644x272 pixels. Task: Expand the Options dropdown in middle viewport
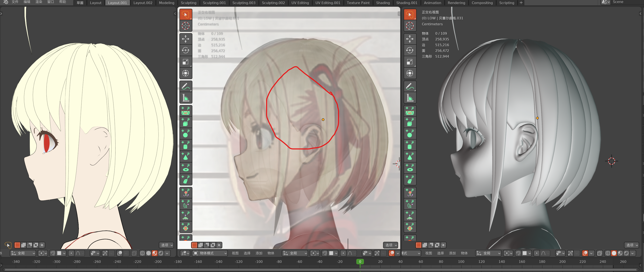[391, 245]
